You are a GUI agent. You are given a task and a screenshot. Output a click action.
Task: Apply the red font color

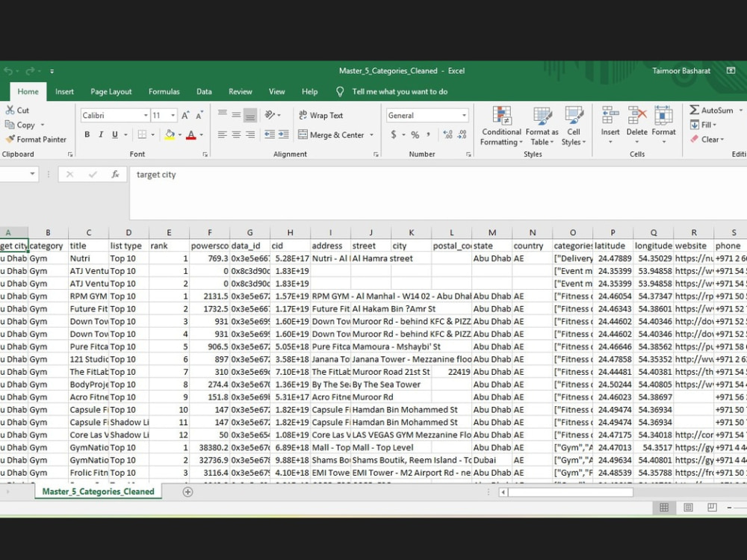(191, 134)
